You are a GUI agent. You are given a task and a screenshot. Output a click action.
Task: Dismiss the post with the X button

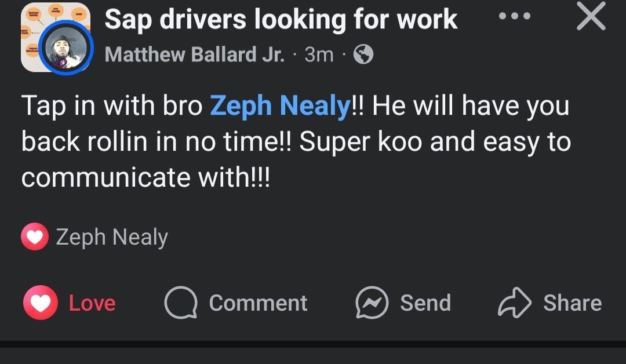591,17
